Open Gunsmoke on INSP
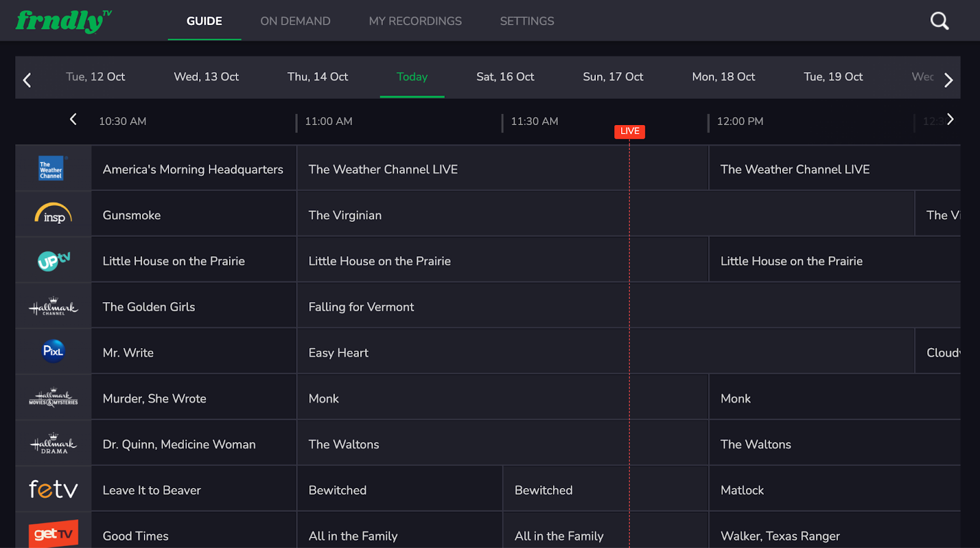 [194, 215]
